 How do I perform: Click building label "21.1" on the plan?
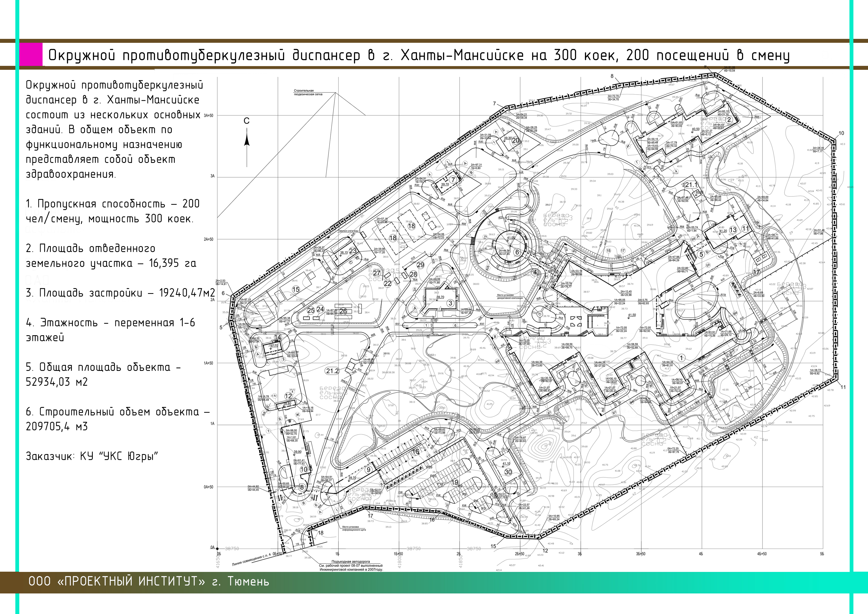tap(691, 185)
